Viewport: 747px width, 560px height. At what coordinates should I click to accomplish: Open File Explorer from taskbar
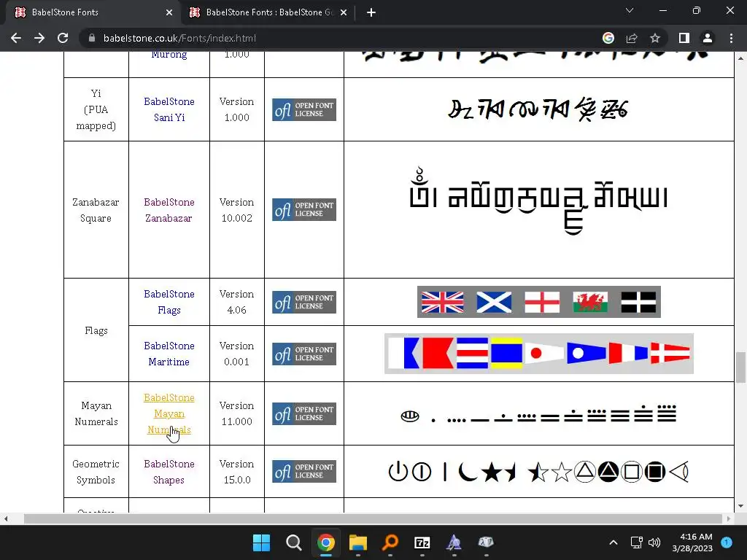pyautogui.click(x=357, y=542)
